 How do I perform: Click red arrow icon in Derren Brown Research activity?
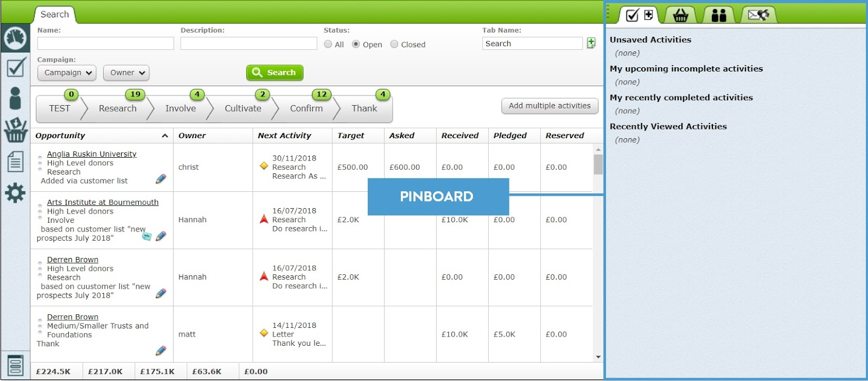[264, 276]
